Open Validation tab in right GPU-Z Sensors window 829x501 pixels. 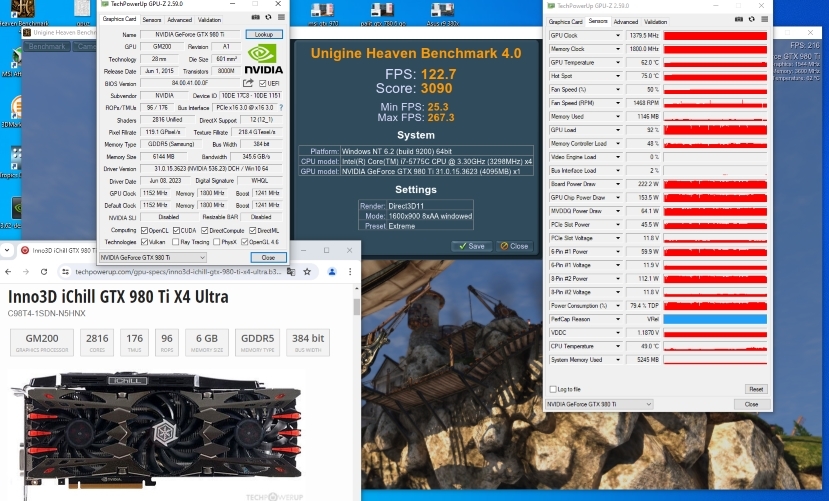656,22
